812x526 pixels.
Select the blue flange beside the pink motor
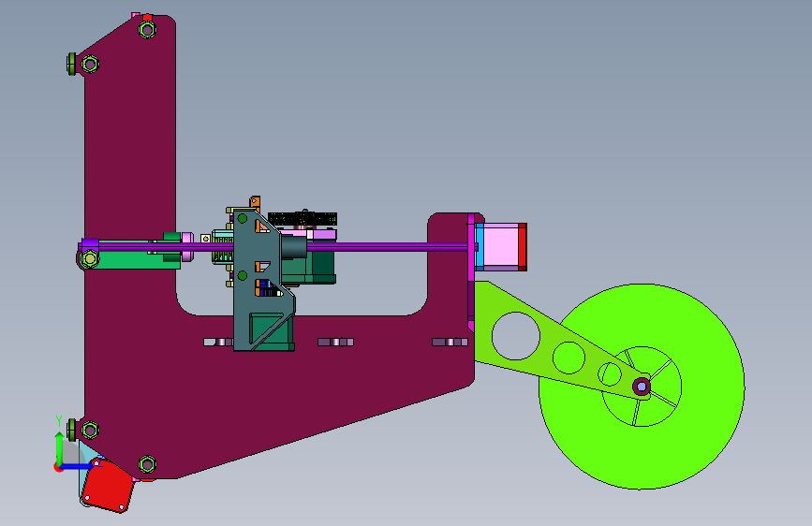point(480,247)
